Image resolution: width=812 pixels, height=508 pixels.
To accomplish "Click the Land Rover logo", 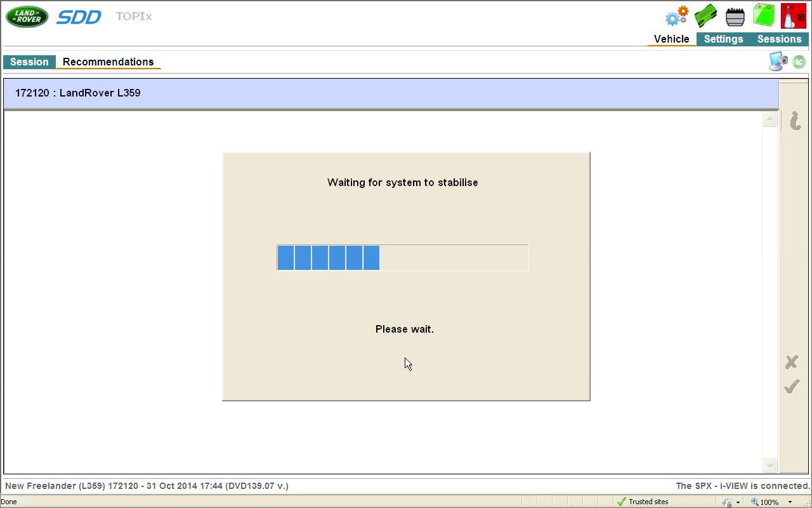I will click(x=27, y=17).
